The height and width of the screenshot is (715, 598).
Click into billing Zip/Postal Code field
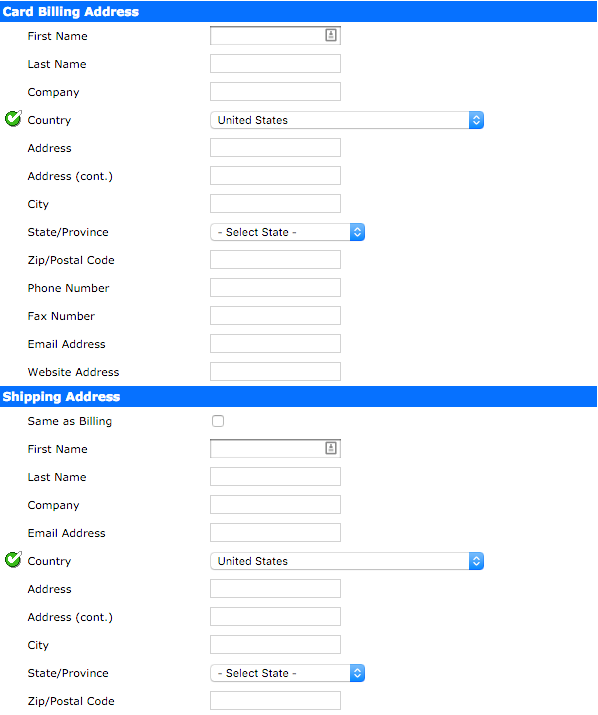pyautogui.click(x=276, y=260)
